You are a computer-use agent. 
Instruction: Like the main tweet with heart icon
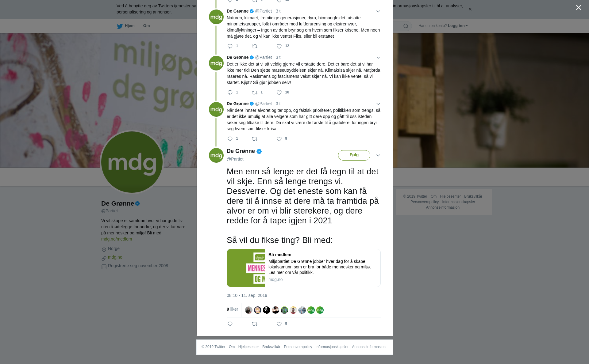coord(279,324)
